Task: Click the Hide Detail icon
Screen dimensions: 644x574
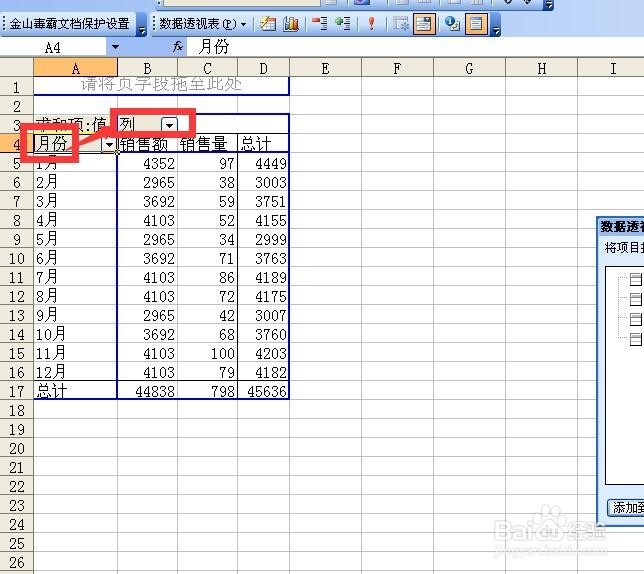Action: (x=319, y=24)
